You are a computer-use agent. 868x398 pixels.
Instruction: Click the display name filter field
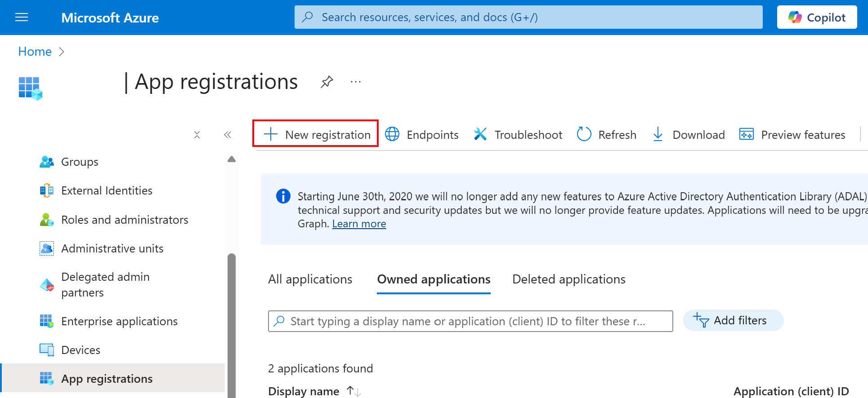(x=470, y=321)
